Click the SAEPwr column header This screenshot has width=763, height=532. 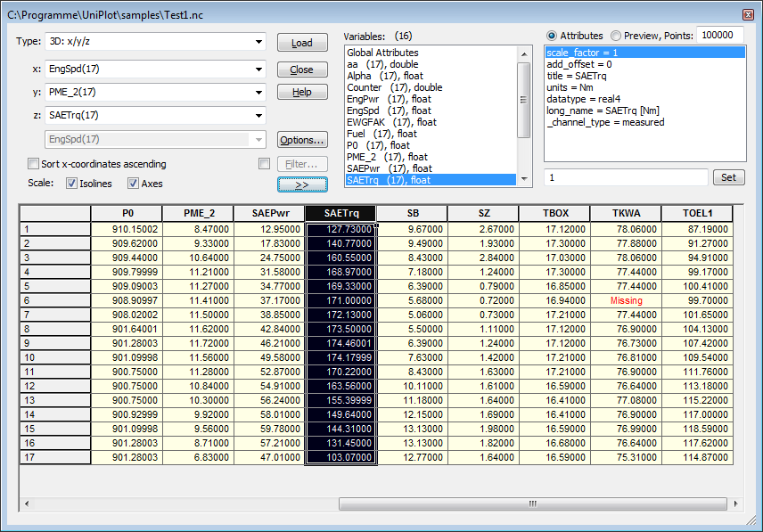[270, 214]
